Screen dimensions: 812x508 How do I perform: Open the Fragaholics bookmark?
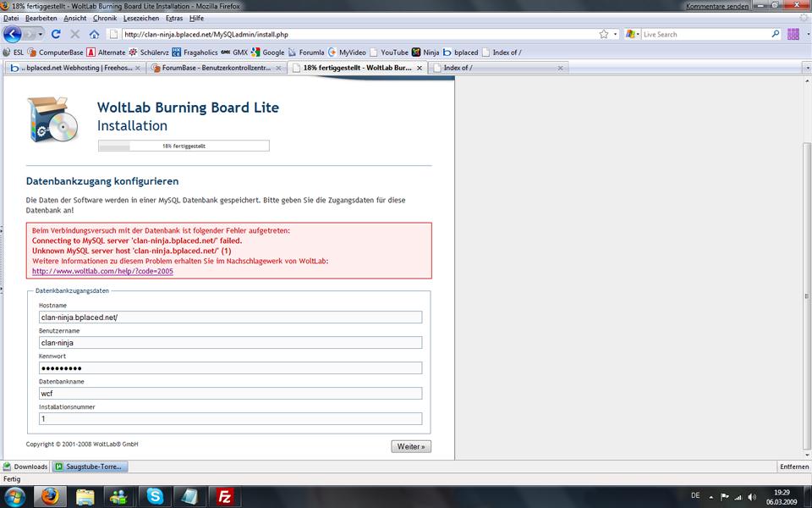[195, 52]
